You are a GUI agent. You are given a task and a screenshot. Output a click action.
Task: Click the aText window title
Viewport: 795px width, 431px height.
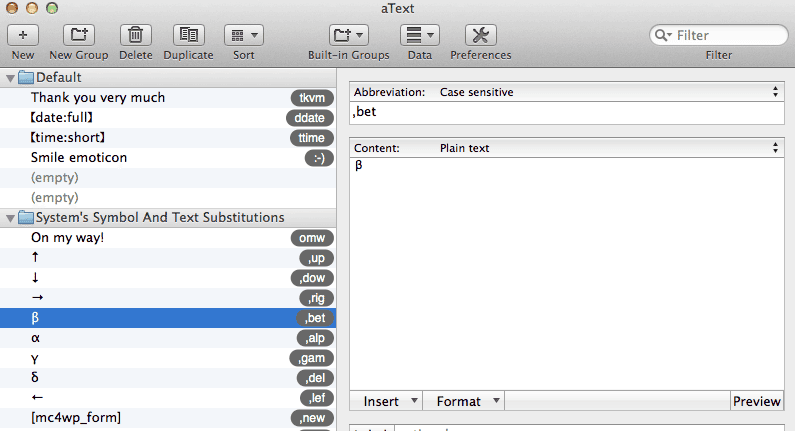pos(398,9)
